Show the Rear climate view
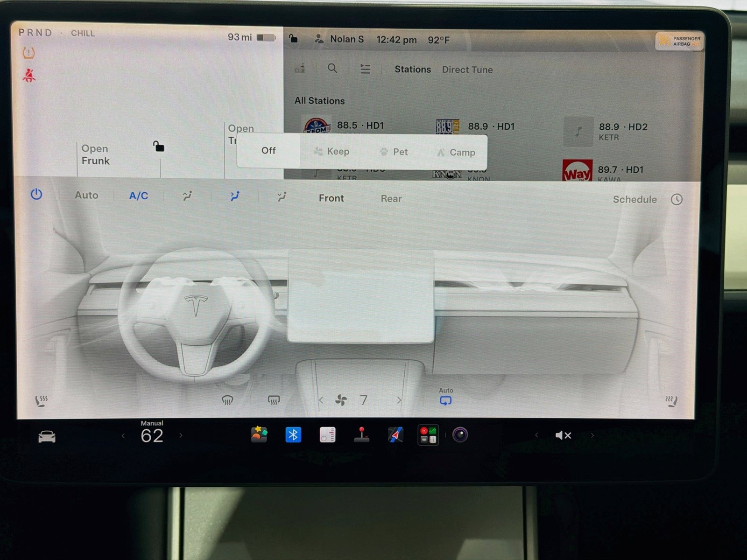This screenshot has height=560, width=747. click(391, 199)
